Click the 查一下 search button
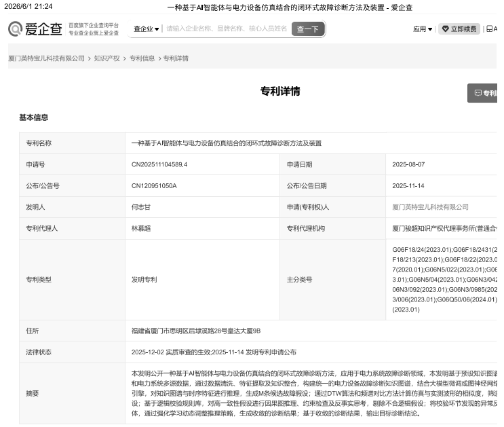504x427 pixels. 307,29
